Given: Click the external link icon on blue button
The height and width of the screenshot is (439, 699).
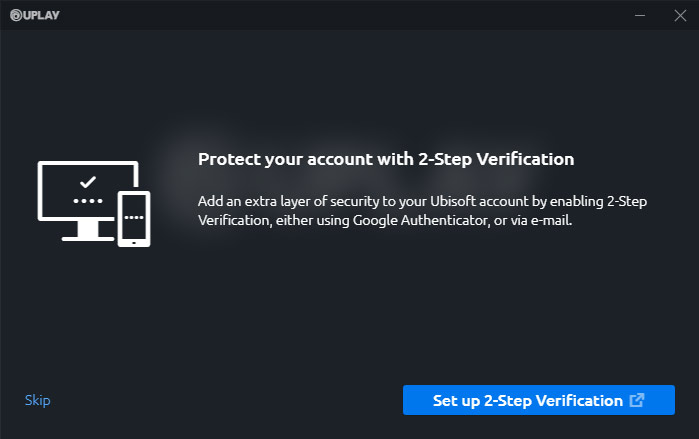Looking at the screenshot, I should click(x=637, y=400).
